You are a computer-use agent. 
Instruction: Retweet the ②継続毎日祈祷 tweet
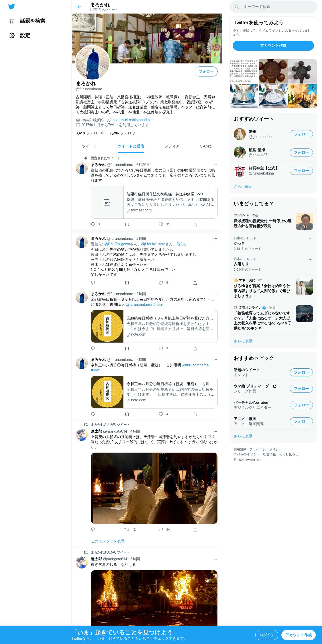tap(127, 348)
